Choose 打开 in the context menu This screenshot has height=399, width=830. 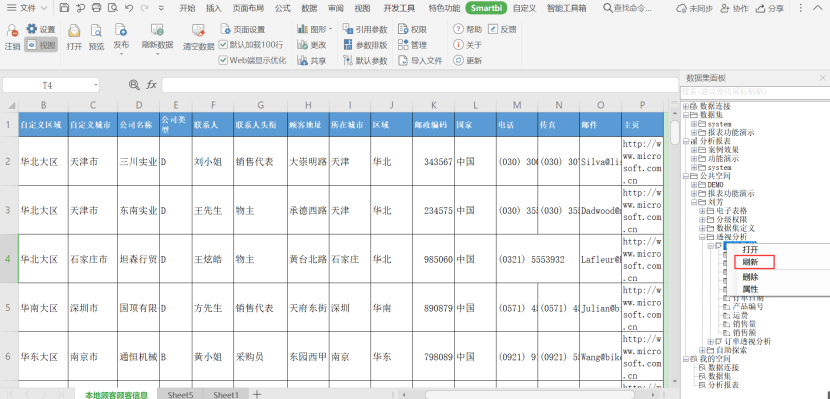(750, 249)
